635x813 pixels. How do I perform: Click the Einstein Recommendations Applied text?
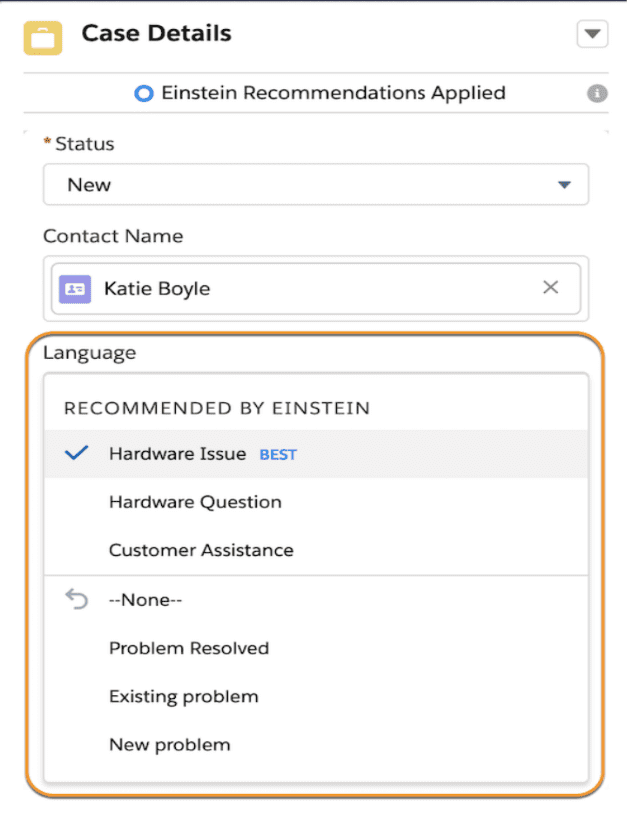334,93
